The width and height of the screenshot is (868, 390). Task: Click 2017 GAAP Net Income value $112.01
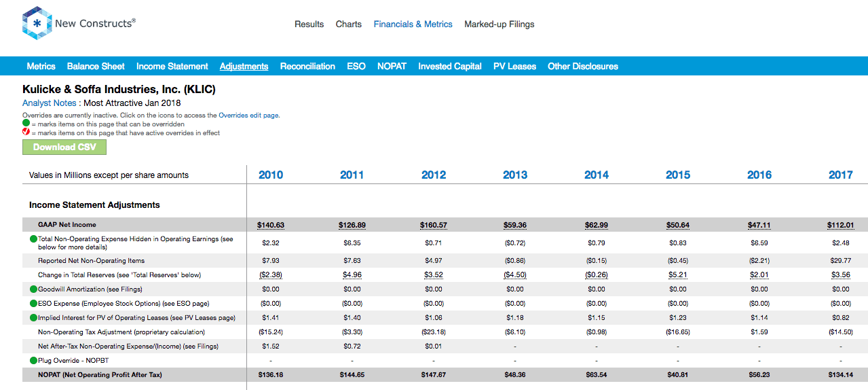click(841, 225)
